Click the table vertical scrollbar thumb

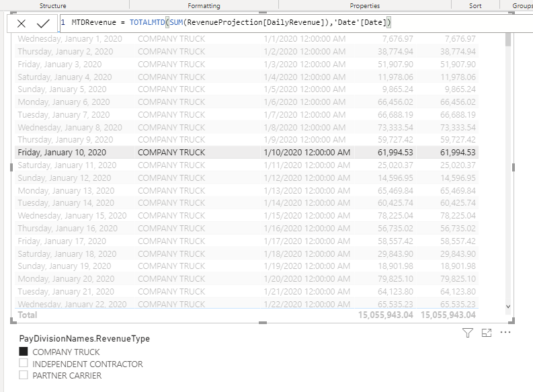point(508,40)
